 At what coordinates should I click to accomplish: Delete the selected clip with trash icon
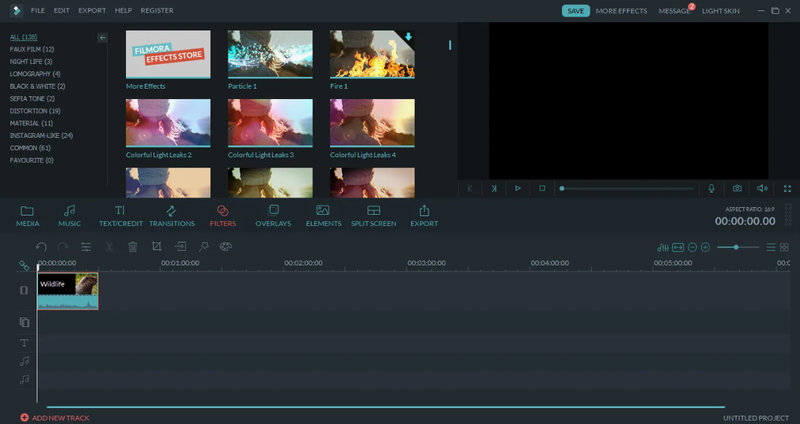pyautogui.click(x=133, y=247)
